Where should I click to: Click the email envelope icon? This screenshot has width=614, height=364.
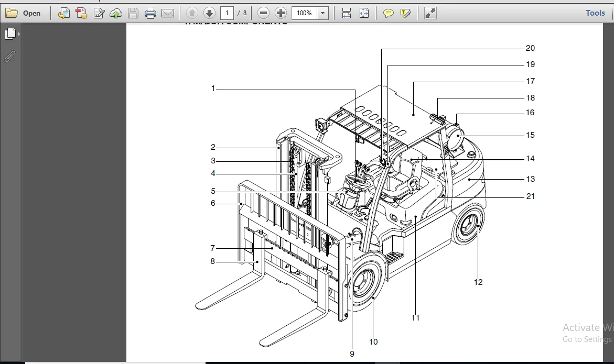pos(168,13)
